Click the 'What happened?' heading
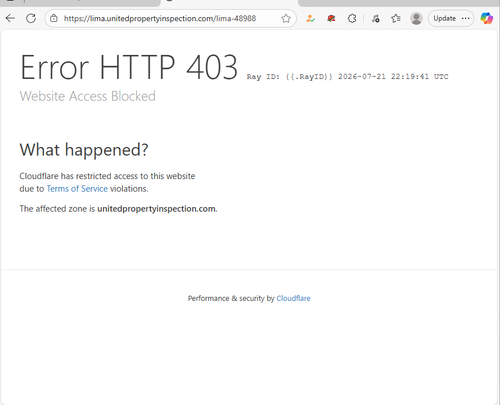The image size is (500, 405). click(x=84, y=150)
